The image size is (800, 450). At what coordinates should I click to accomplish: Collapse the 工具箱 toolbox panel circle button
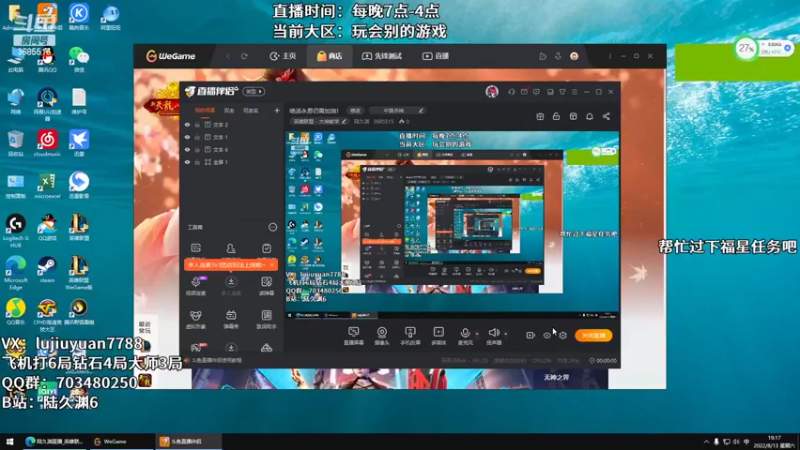coord(272,228)
